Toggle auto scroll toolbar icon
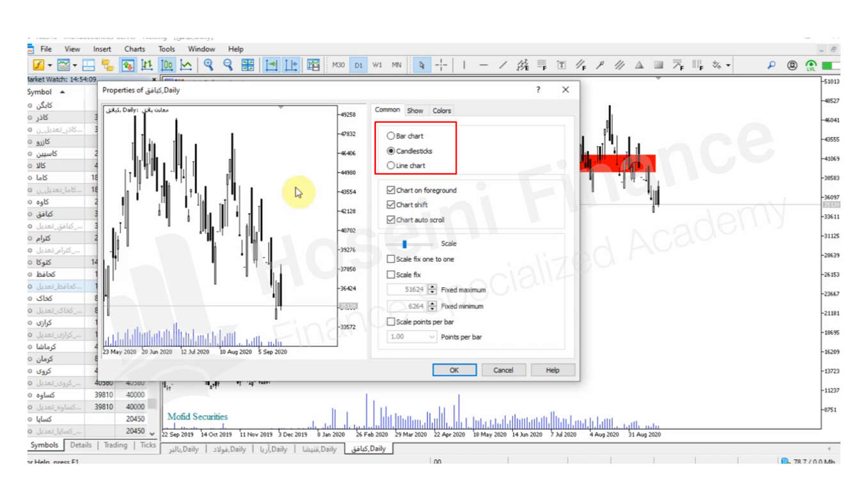 coord(272,65)
